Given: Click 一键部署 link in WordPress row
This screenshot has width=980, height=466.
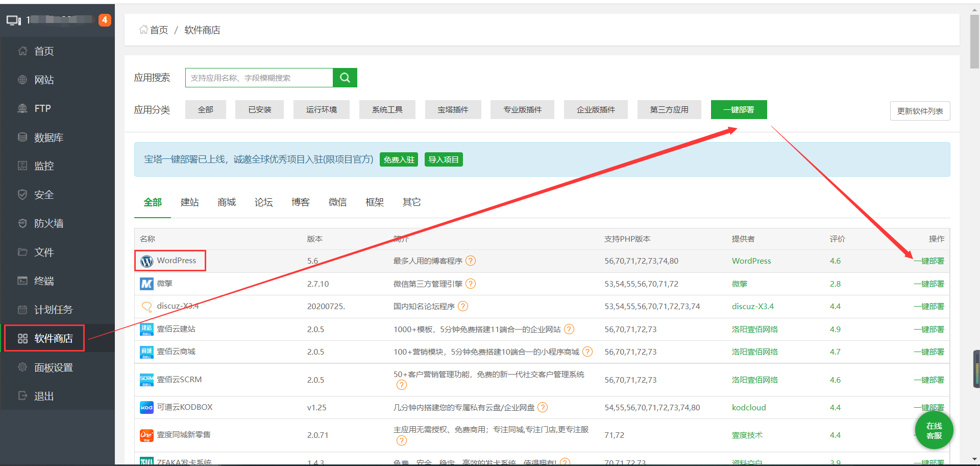Looking at the screenshot, I should coord(929,261).
